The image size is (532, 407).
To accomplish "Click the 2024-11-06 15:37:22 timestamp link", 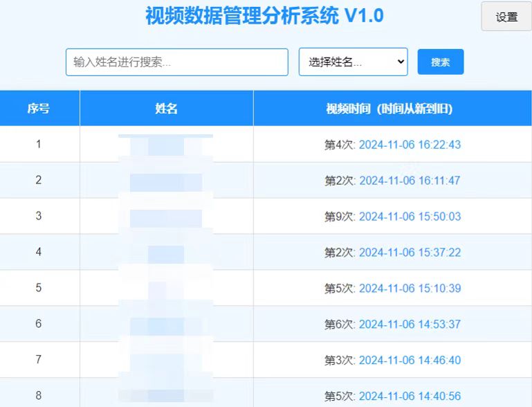I will pyautogui.click(x=410, y=253).
